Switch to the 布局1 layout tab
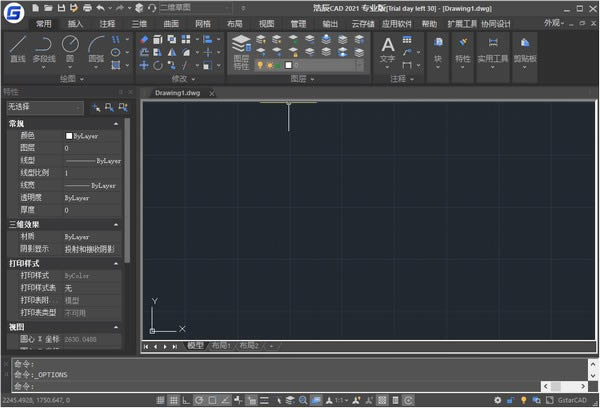 tap(221, 346)
